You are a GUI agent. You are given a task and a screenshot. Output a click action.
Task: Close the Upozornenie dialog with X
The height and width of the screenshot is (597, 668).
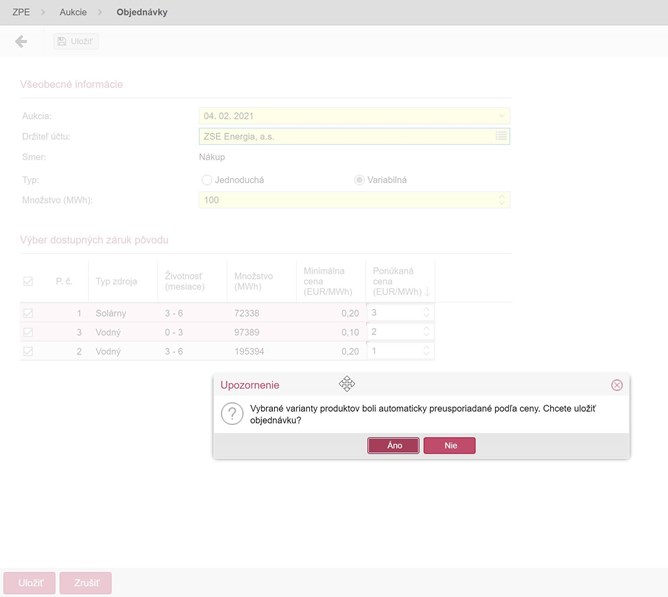point(616,385)
